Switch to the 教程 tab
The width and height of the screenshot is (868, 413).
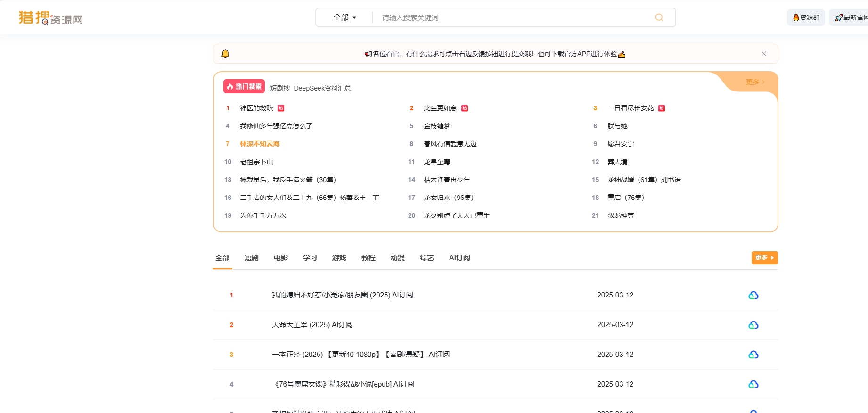(x=368, y=258)
